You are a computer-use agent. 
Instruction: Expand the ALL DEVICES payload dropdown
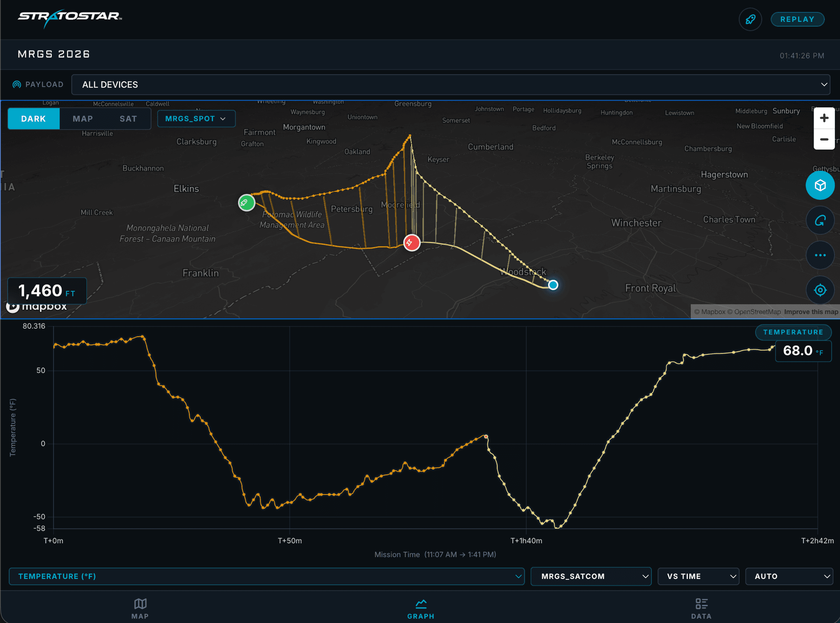point(451,85)
